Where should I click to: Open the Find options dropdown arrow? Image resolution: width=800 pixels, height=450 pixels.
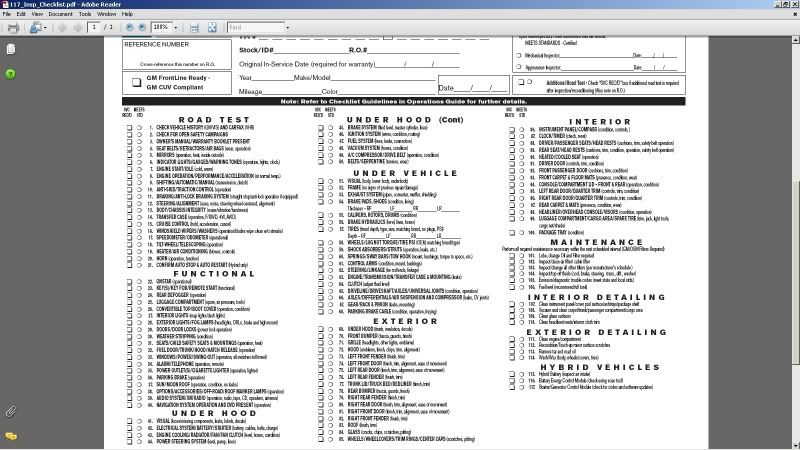pos(288,28)
